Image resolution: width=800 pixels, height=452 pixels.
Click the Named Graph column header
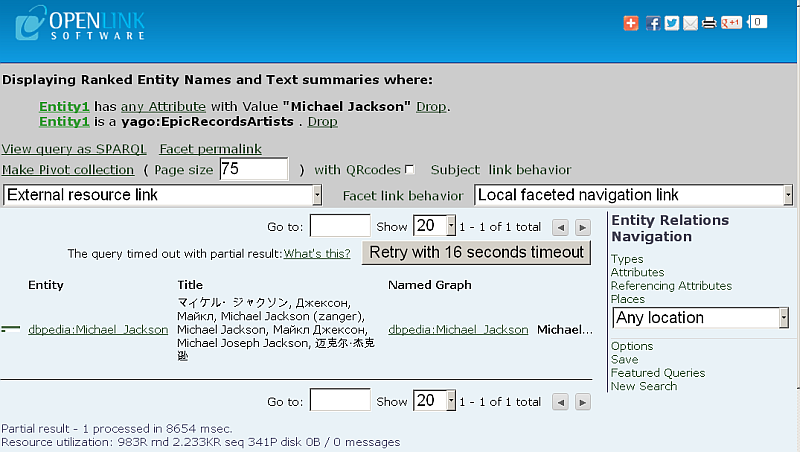pos(430,285)
